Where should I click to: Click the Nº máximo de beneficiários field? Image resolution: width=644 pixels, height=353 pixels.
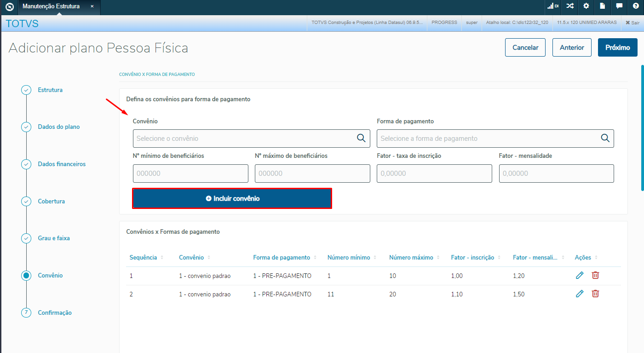pyautogui.click(x=312, y=174)
